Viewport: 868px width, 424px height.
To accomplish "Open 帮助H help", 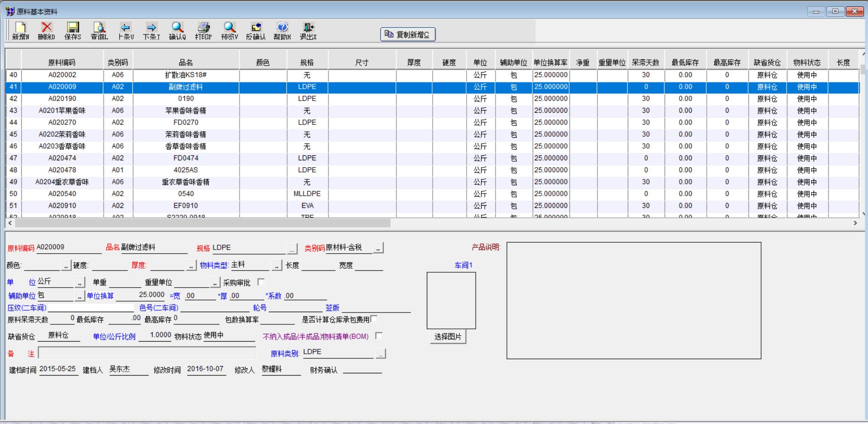I will click(x=282, y=31).
